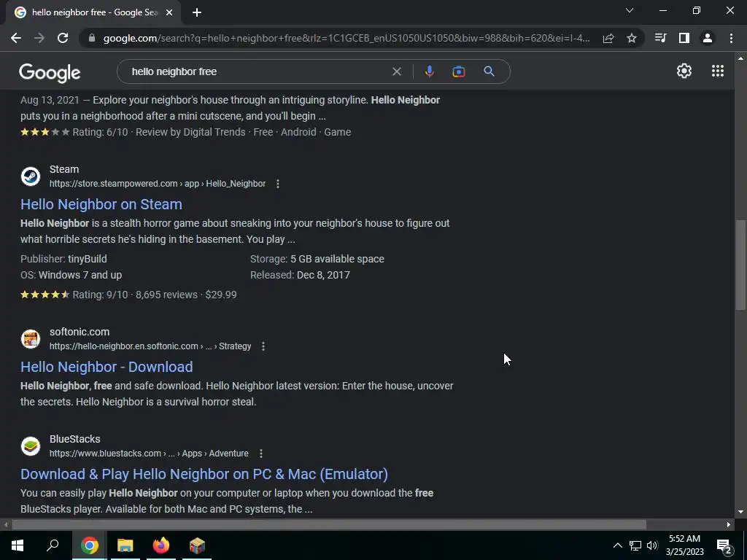747x560 pixels.
Task: Open network status tray icon
Action: [x=635, y=545]
